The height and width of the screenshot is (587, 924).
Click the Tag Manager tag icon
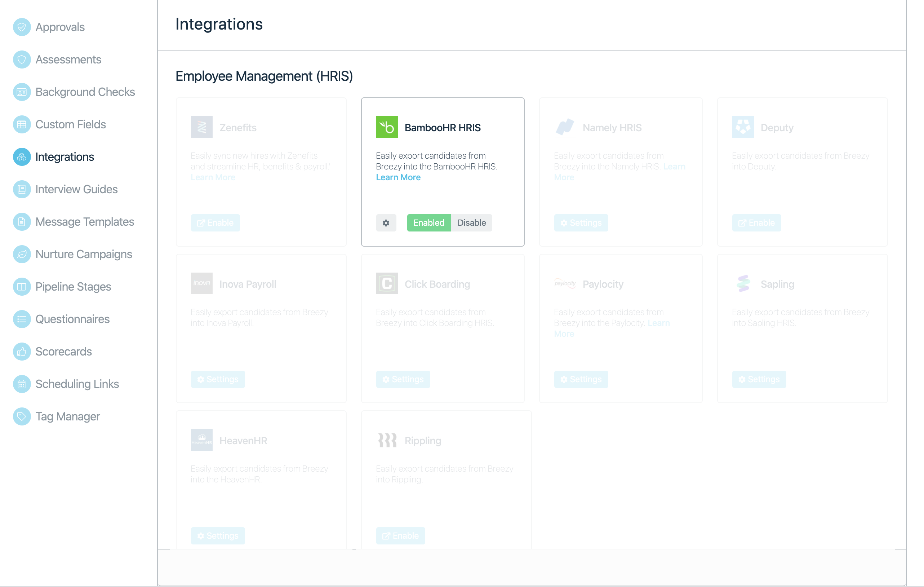22,416
